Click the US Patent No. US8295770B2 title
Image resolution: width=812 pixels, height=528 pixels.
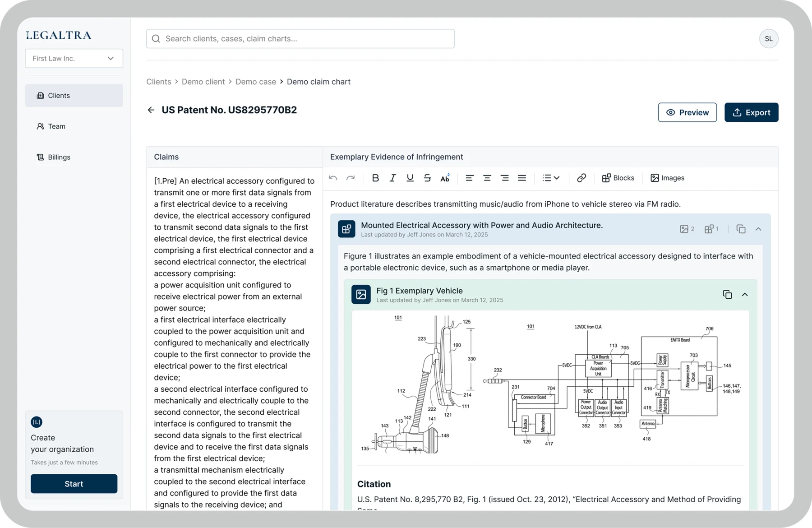(x=229, y=110)
